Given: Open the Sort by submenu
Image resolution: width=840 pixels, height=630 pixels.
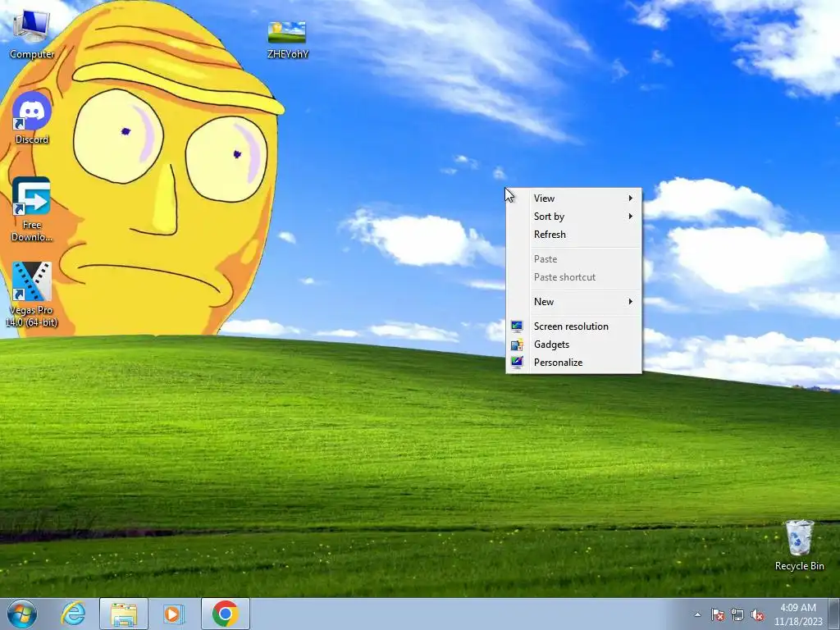Looking at the screenshot, I should tap(573, 217).
